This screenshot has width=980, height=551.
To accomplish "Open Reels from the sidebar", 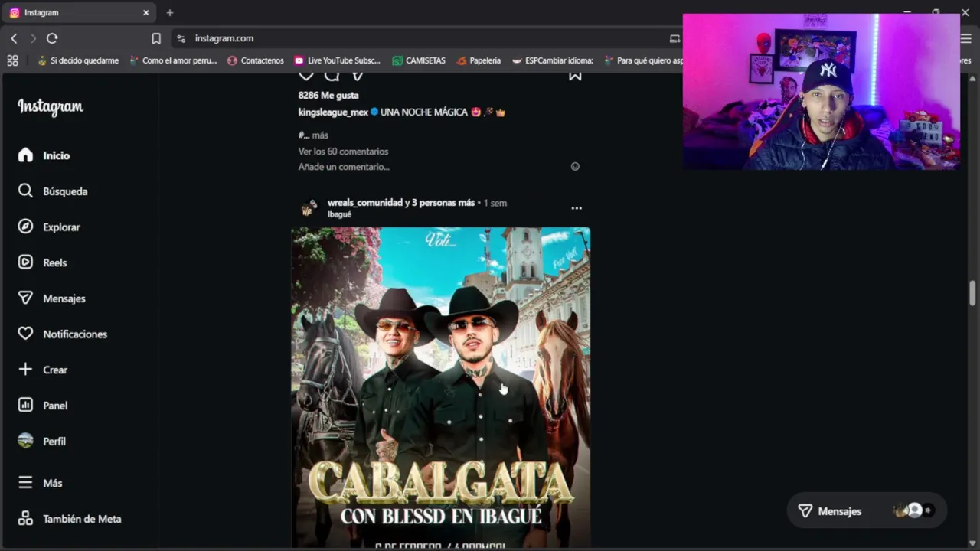I will pos(42,262).
